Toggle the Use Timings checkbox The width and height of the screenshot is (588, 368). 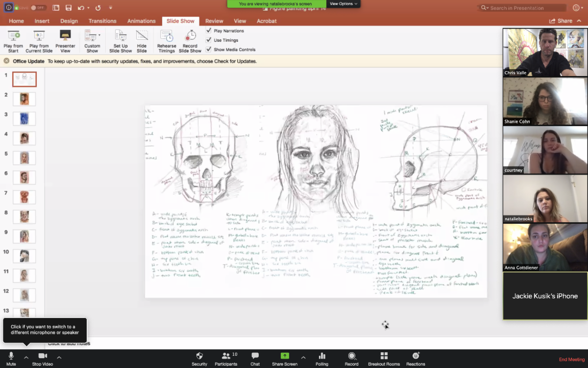[x=209, y=40]
